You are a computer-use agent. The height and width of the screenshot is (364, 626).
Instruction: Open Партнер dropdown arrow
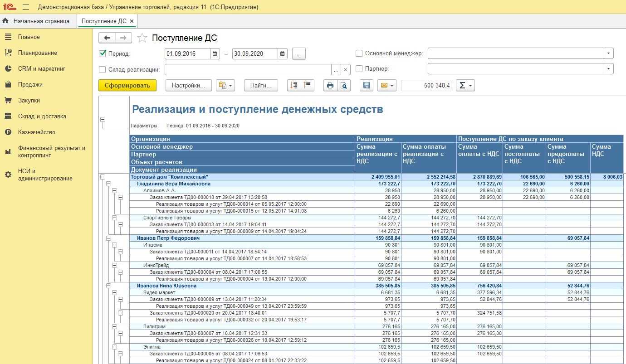[608, 69]
